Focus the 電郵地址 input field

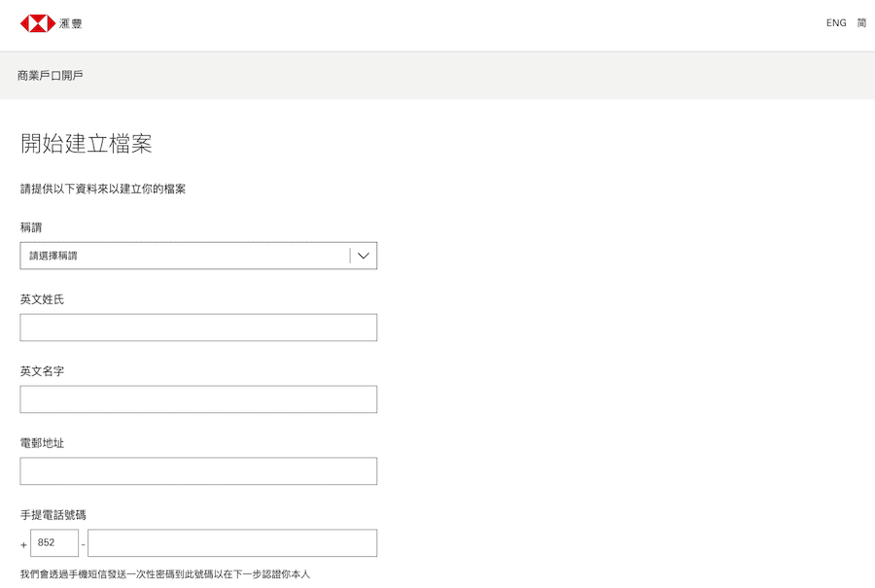coord(198,471)
